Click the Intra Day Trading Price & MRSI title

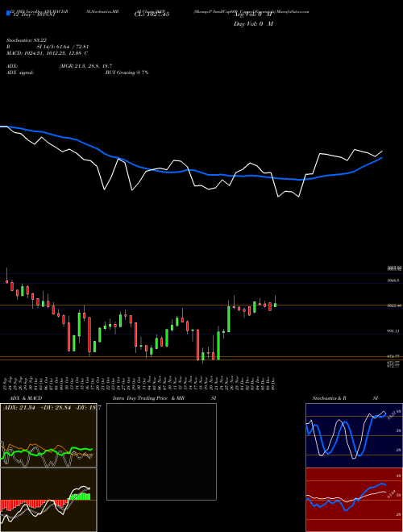tap(164, 398)
